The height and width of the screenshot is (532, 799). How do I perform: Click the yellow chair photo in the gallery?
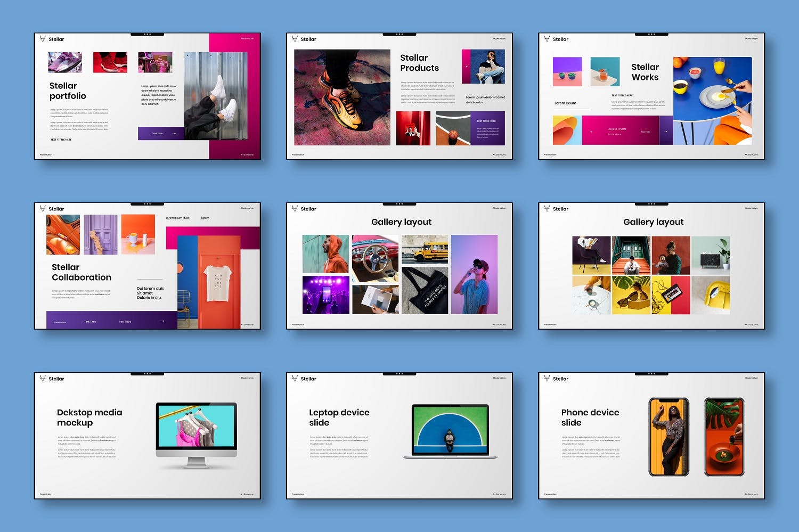pyautogui.click(x=710, y=295)
